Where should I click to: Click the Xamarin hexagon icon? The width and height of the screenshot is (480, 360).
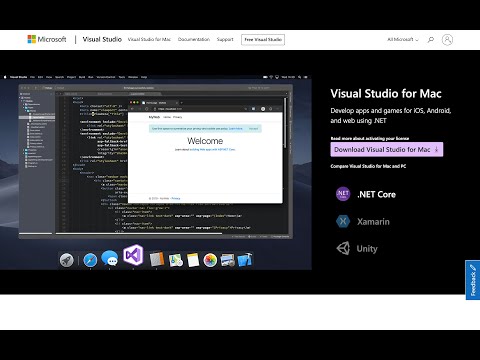pyautogui.click(x=343, y=221)
